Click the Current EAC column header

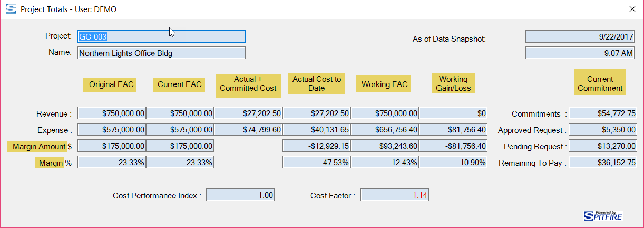pos(179,84)
